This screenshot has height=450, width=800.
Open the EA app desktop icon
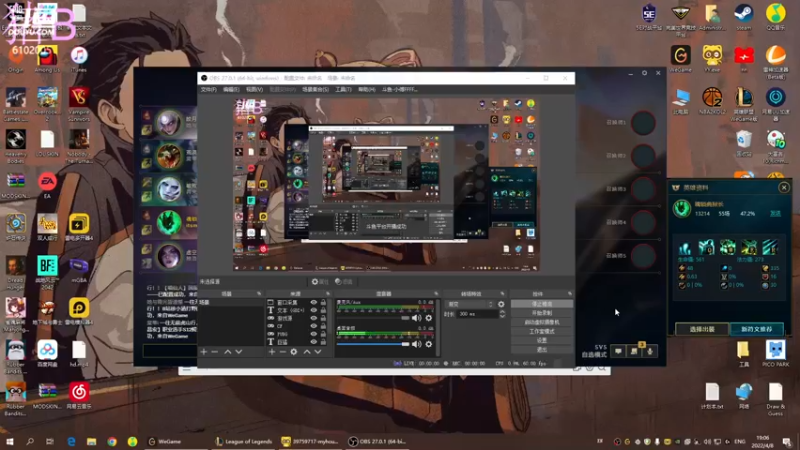47,186
